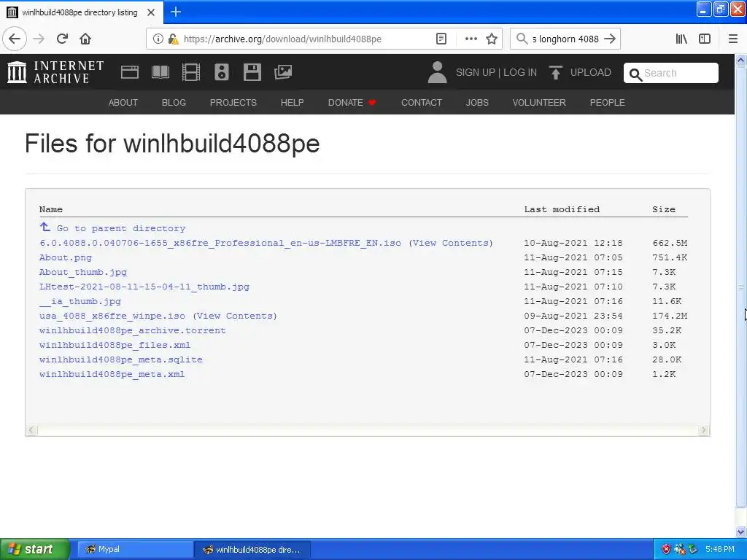Open the HELP menu item
This screenshot has height=560, width=747.
point(292,102)
